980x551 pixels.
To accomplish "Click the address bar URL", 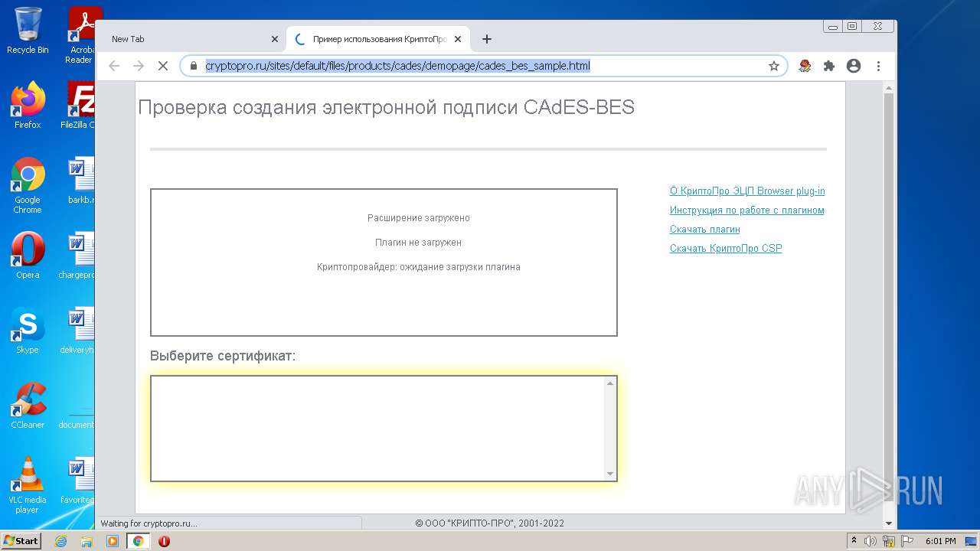I will click(397, 66).
